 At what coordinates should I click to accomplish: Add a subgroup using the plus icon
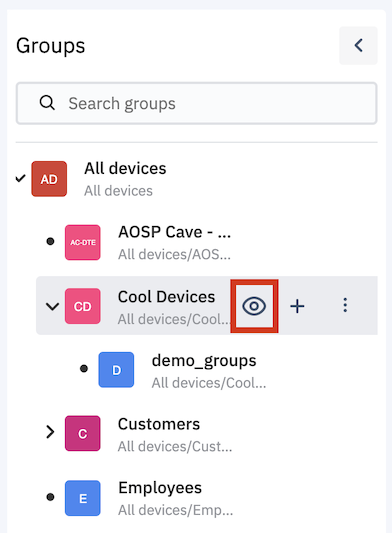coord(297,306)
